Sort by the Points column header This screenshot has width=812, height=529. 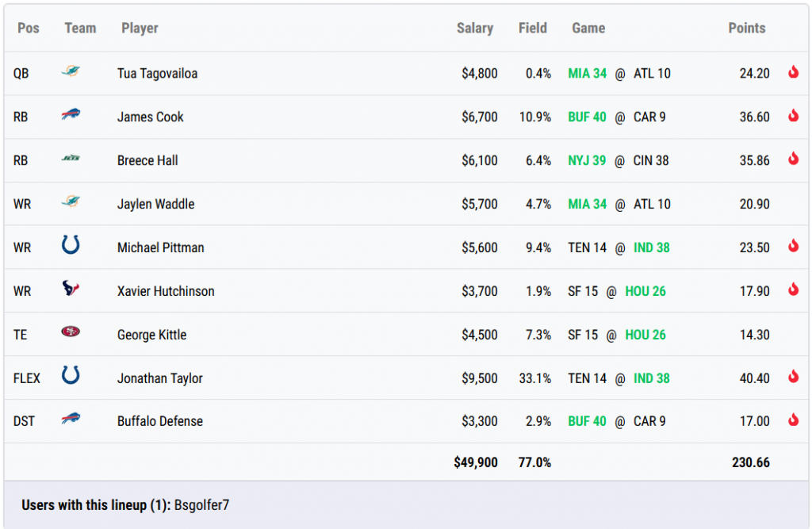click(x=746, y=28)
